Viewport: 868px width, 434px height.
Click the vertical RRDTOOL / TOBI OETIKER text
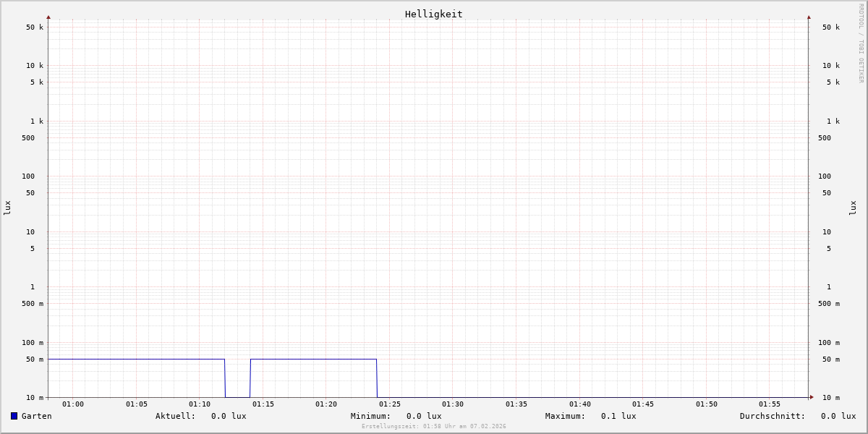tap(861, 43)
